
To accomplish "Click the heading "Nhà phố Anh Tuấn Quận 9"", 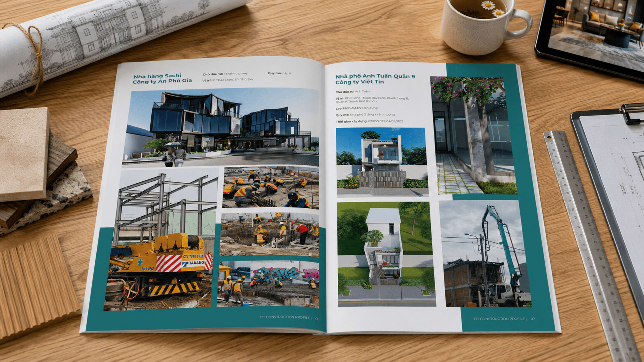I will click(375, 76).
